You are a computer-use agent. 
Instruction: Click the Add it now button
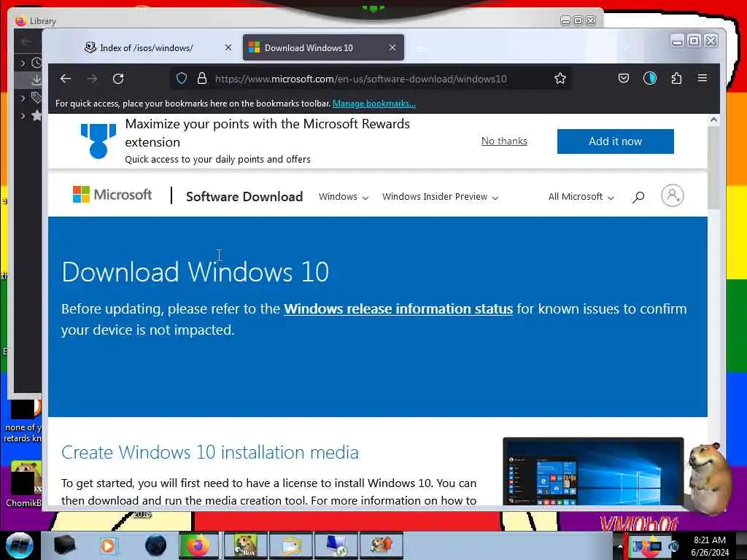(615, 141)
